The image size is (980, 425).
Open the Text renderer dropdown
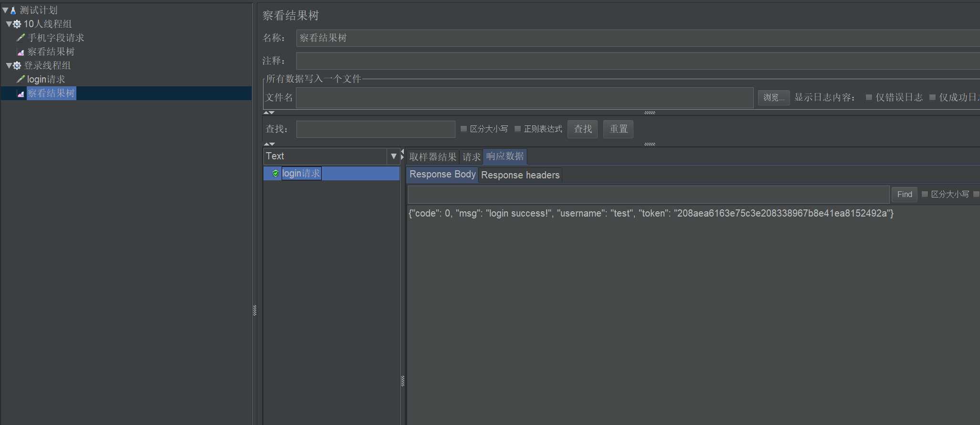tap(394, 156)
